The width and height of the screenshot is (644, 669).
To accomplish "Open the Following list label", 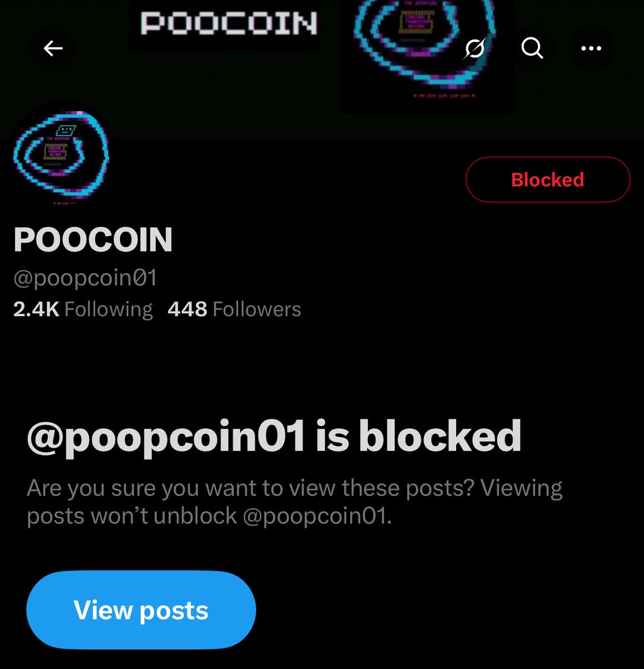I will click(x=109, y=309).
